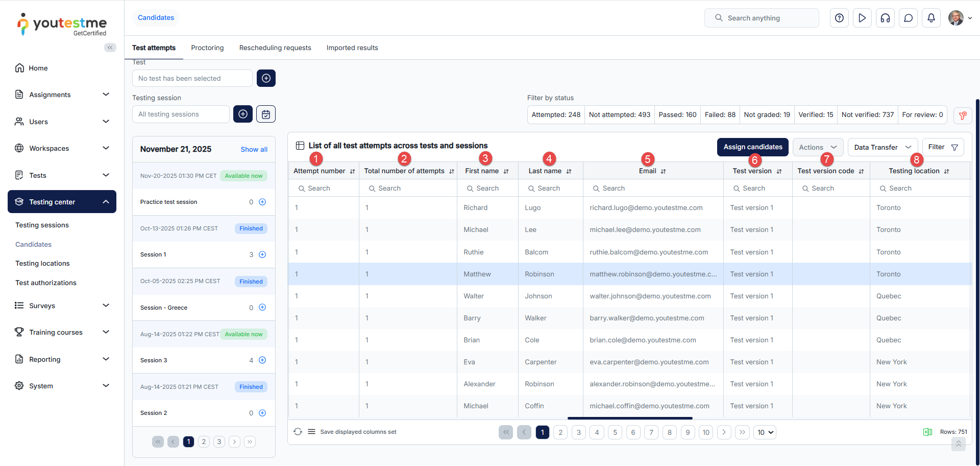
Task: Export table using the Excel icon
Action: pos(927,432)
